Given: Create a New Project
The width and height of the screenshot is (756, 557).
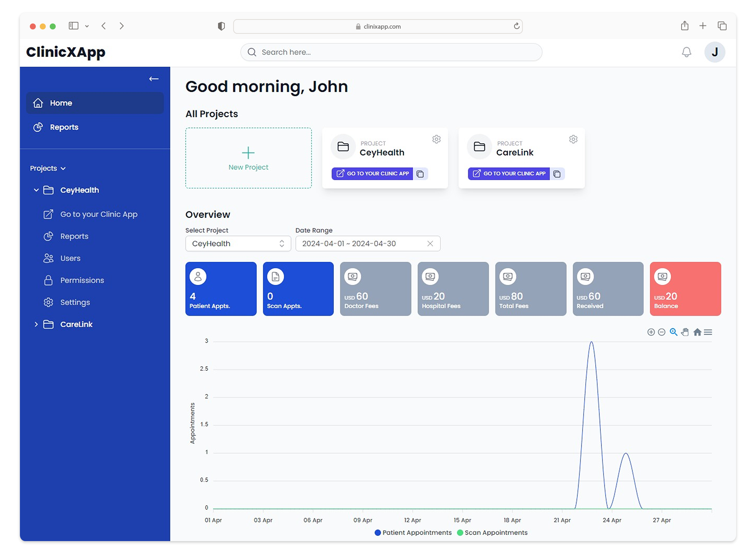Looking at the screenshot, I should pyautogui.click(x=248, y=158).
